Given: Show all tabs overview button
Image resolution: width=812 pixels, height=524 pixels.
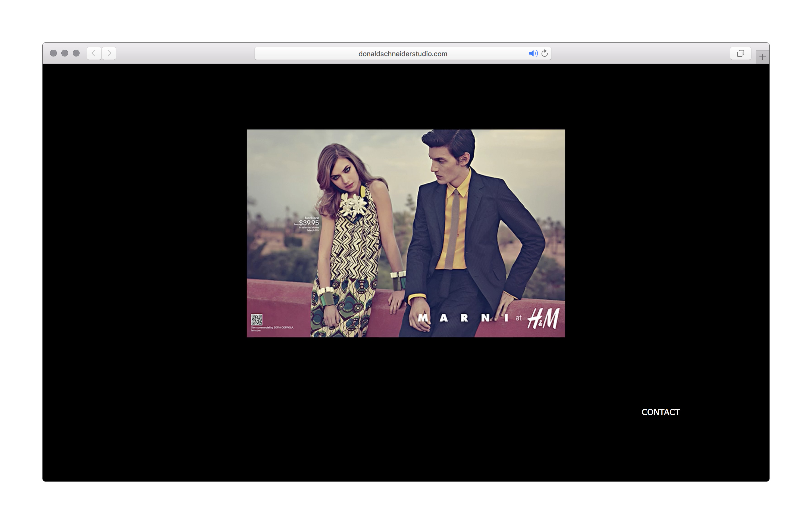Looking at the screenshot, I should pos(740,53).
